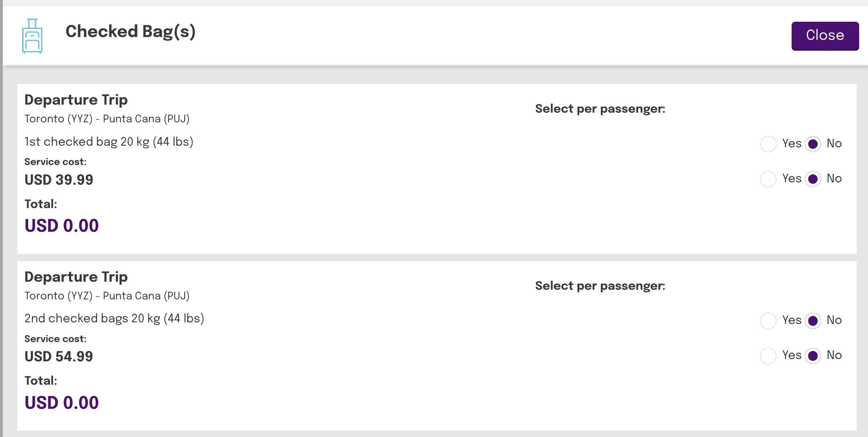Viewport: 868px width, 437px height.
Task: Click the luggage suitcase icon
Action: coord(32,36)
